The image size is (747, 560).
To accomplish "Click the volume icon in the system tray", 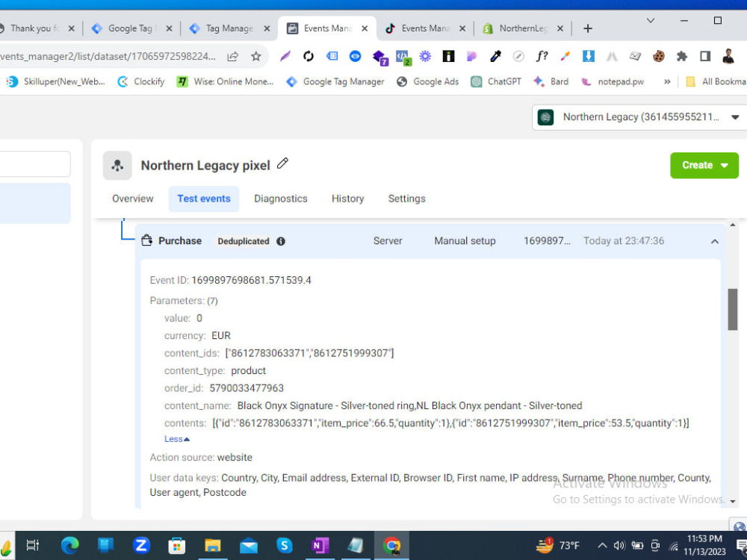I will [619, 545].
